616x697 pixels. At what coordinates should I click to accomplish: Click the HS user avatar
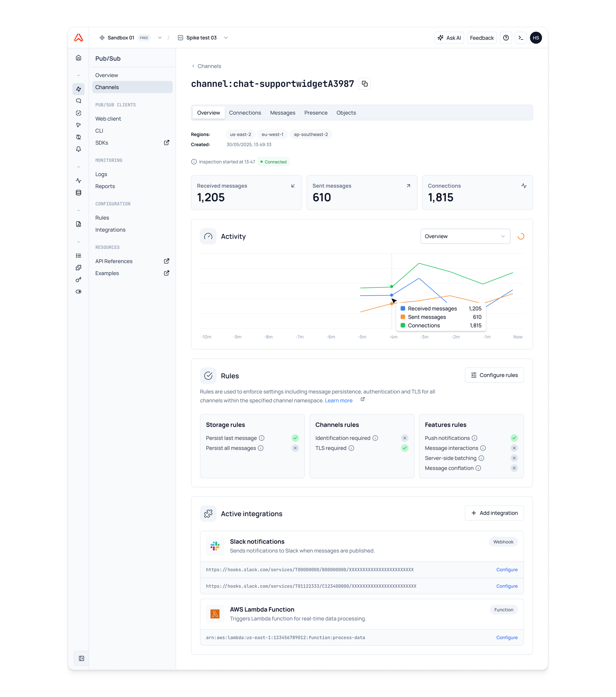(536, 38)
